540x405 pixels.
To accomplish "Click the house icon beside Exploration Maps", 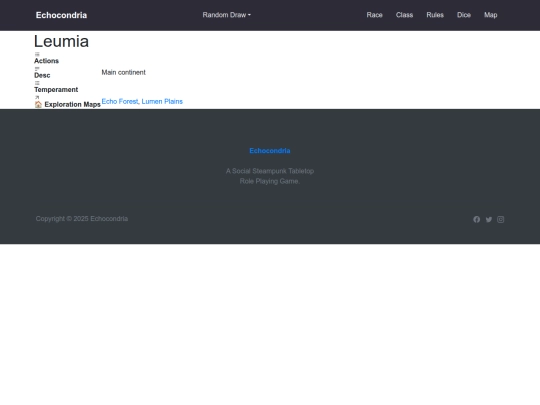I will coord(38,104).
